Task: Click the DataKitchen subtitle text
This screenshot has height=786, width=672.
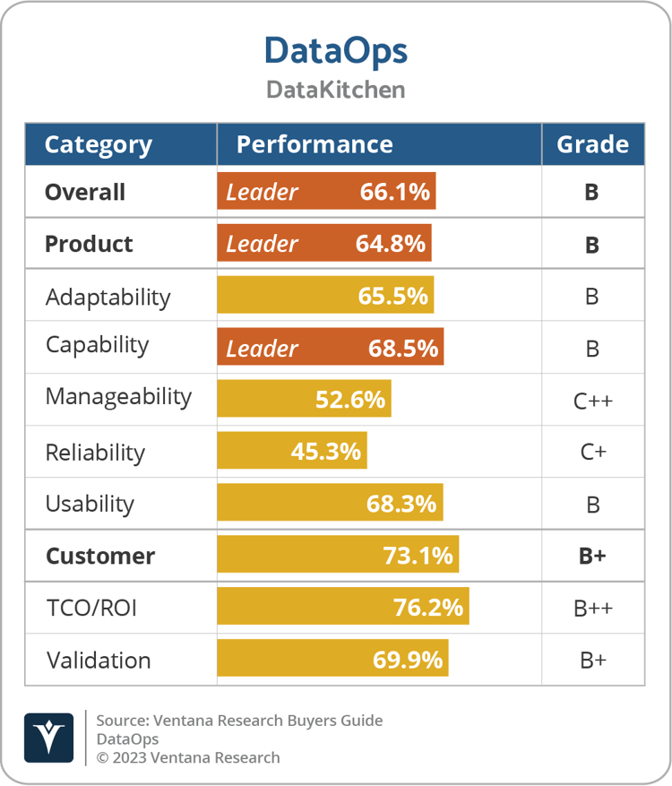Action: click(x=336, y=90)
